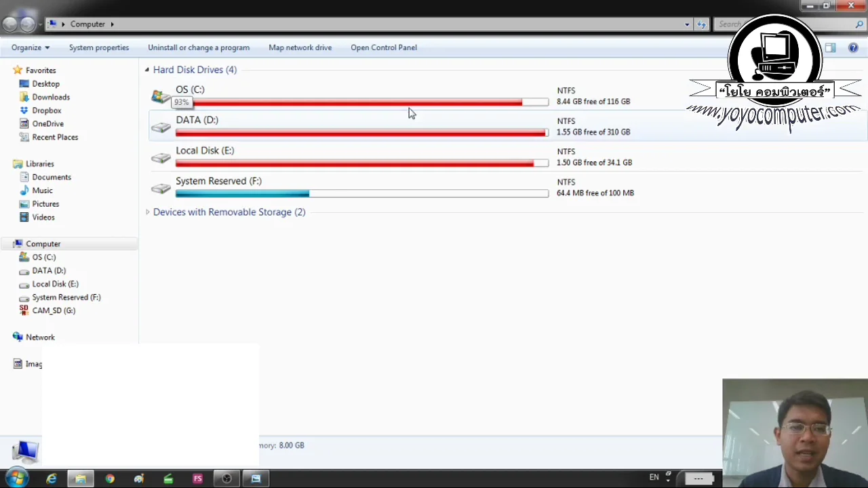Collapse the Hard Disk Drives section
The height and width of the screenshot is (488, 868).
[147, 69]
